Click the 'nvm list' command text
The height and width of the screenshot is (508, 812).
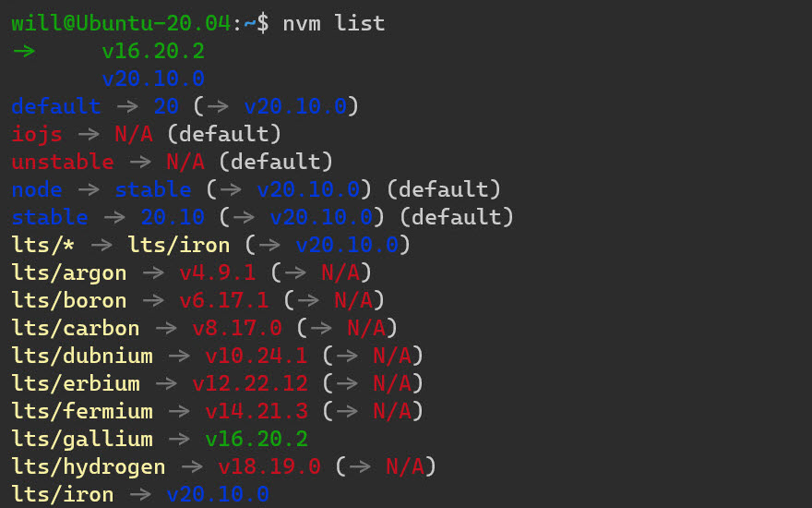334,23
